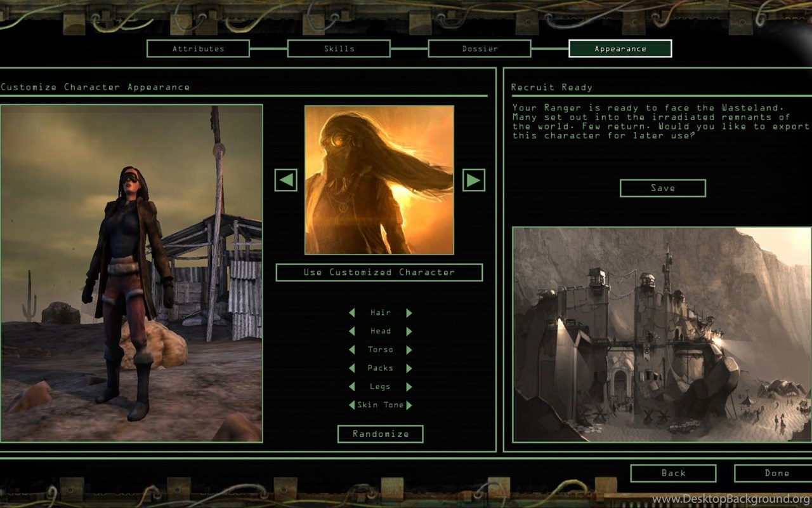The image size is (812, 508).
Task: Select the previous Hair style arrow
Action: point(352,313)
